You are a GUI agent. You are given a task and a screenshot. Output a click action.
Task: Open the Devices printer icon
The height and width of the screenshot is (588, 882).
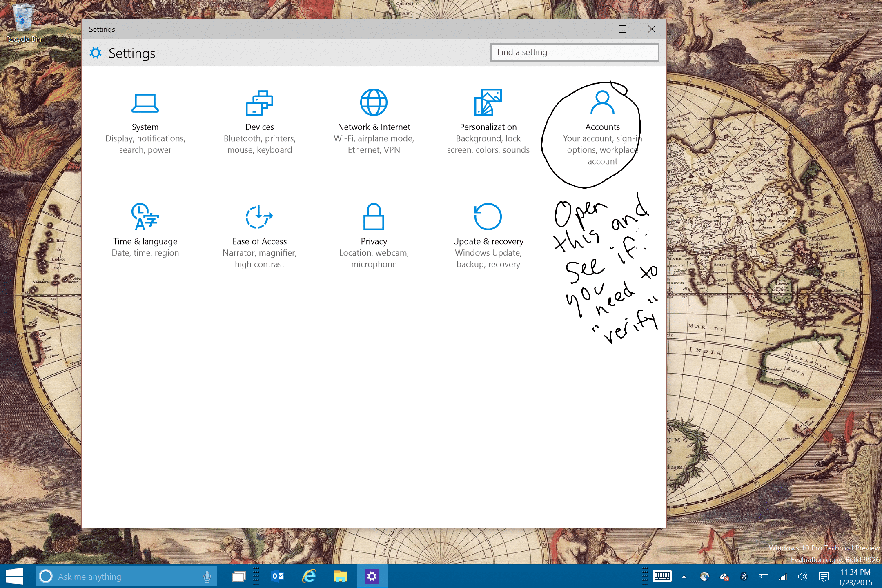259,103
